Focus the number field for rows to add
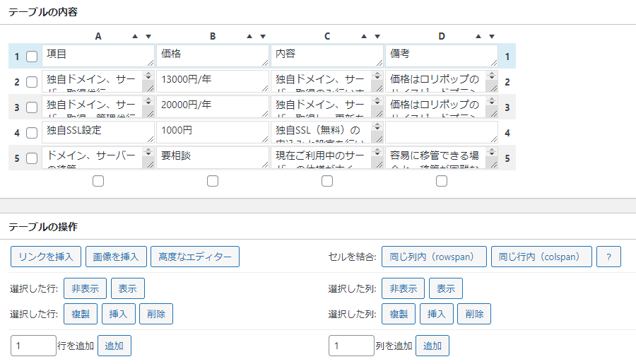The height and width of the screenshot is (364, 636). tap(33, 346)
